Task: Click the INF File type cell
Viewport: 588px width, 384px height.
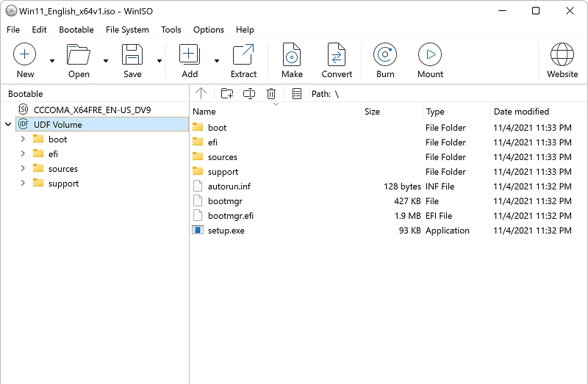Action: 440,186
